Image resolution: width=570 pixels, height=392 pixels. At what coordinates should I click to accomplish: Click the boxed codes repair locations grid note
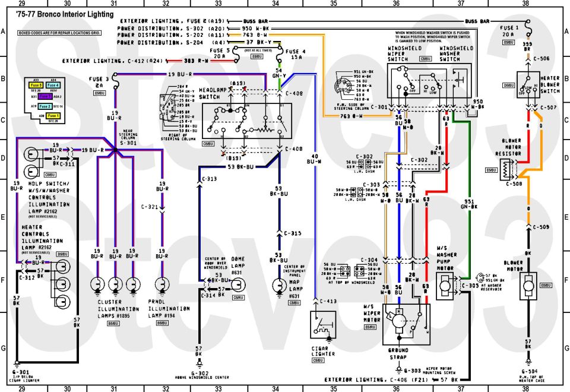pos(59,33)
